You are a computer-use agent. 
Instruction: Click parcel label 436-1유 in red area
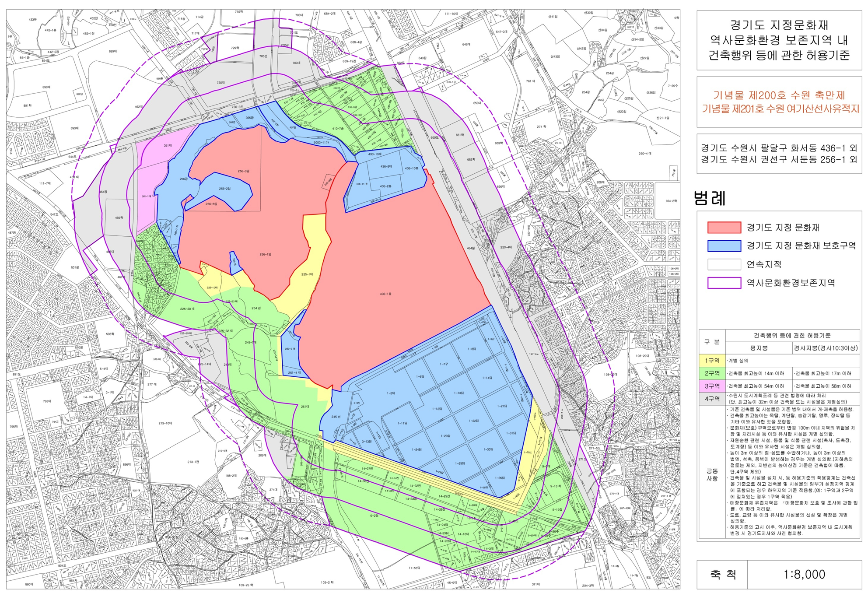tap(385, 294)
